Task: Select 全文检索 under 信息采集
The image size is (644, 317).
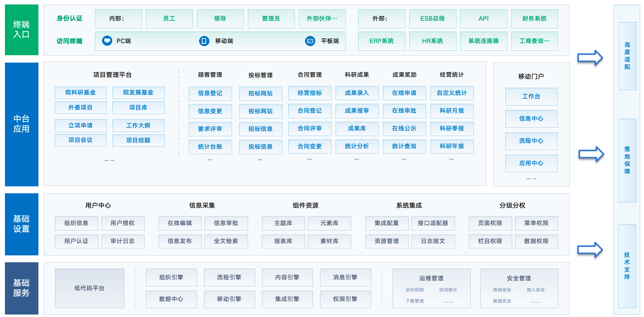Action: 226,241
